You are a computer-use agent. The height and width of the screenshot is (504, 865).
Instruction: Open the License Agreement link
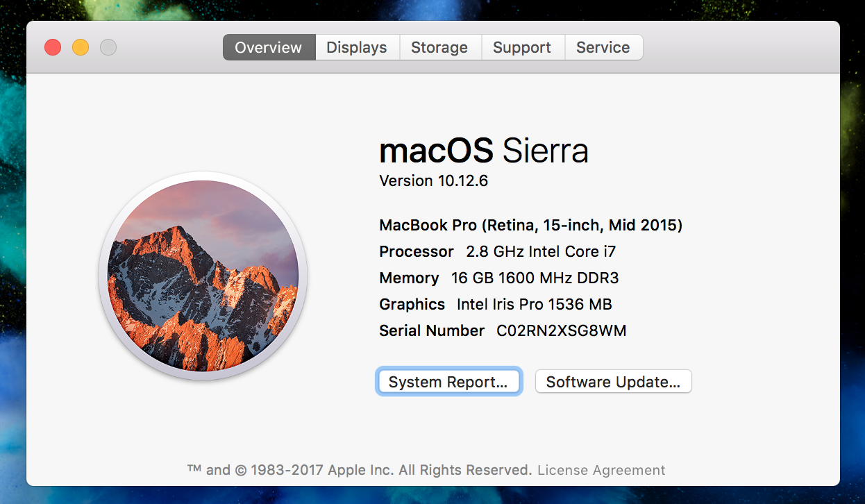pyautogui.click(x=601, y=470)
